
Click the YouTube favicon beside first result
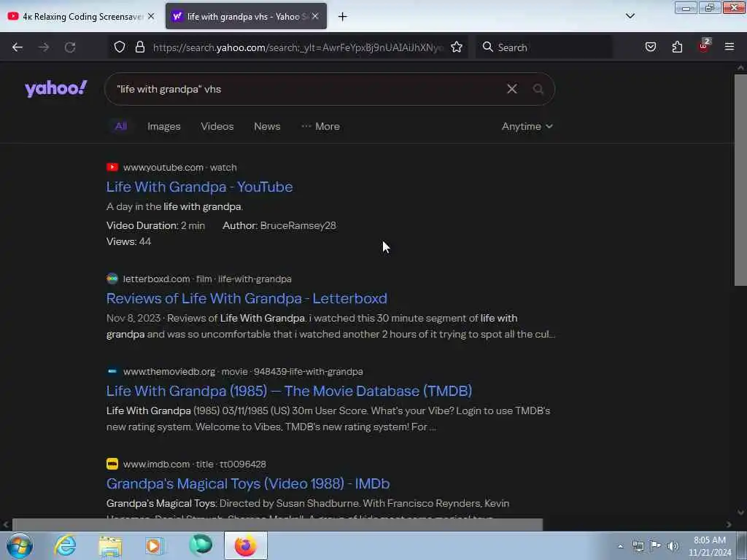(112, 167)
